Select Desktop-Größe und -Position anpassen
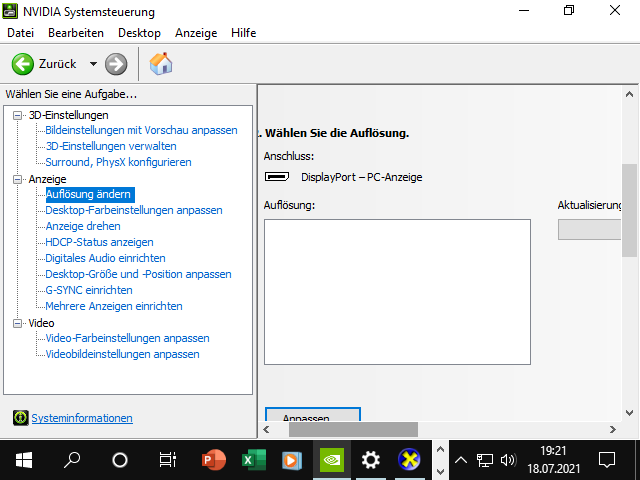The image size is (640, 480). (x=138, y=274)
